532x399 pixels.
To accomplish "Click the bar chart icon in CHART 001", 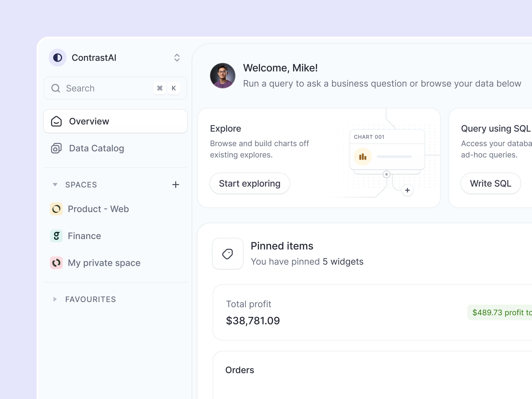I will 363,157.
